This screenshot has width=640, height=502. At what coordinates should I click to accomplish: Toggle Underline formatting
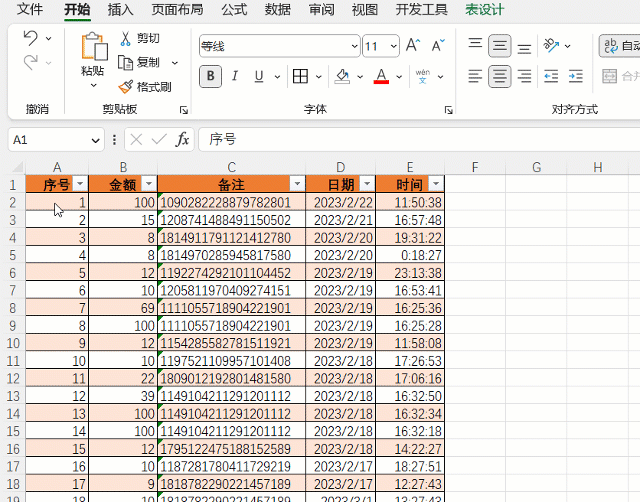259,76
